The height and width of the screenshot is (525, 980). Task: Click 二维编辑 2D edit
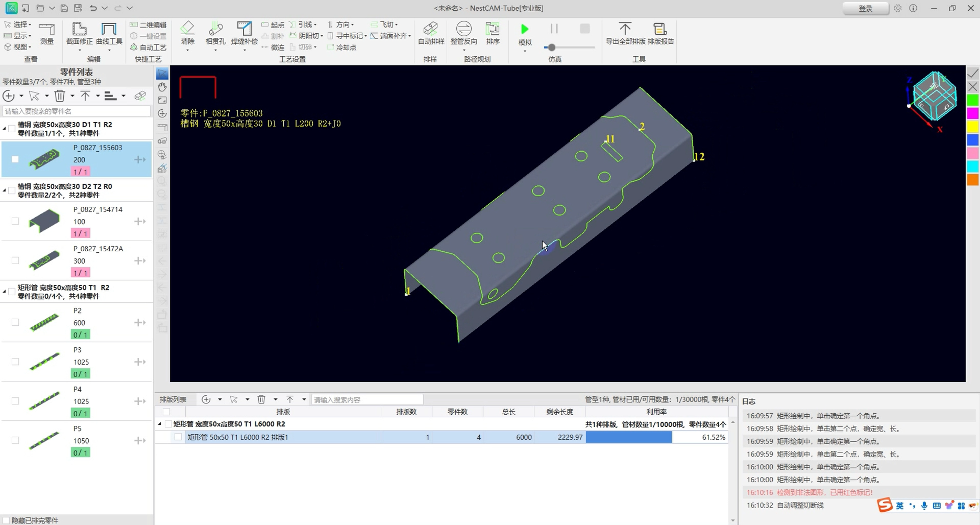click(x=148, y=25)
